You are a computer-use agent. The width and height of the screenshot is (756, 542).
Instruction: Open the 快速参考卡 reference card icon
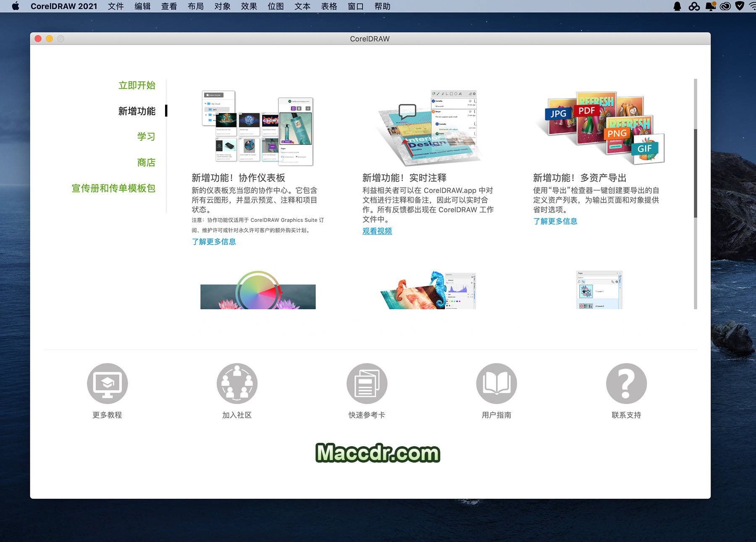367,383
